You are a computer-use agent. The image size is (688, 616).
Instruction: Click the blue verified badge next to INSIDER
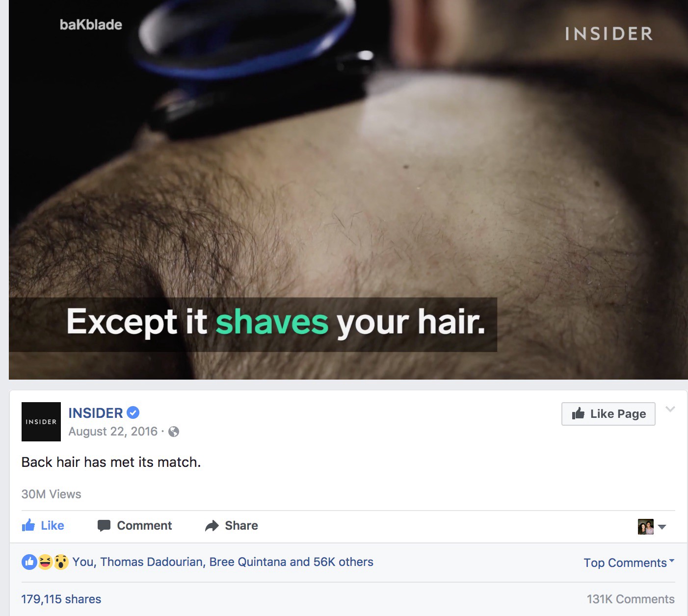click(133, 413)
